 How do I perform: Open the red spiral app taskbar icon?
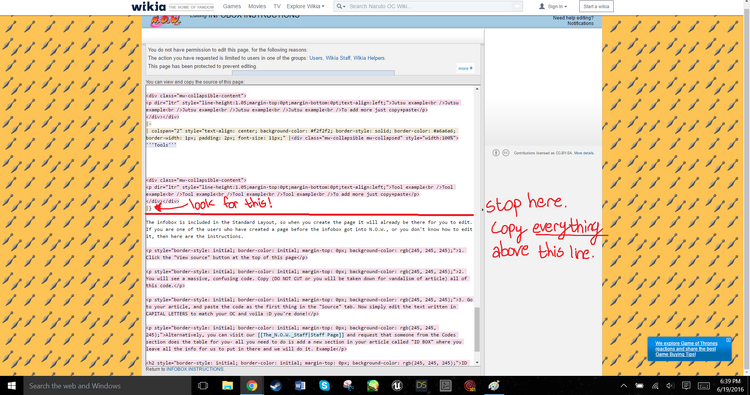pyautogui.click(x=470, y=385)
